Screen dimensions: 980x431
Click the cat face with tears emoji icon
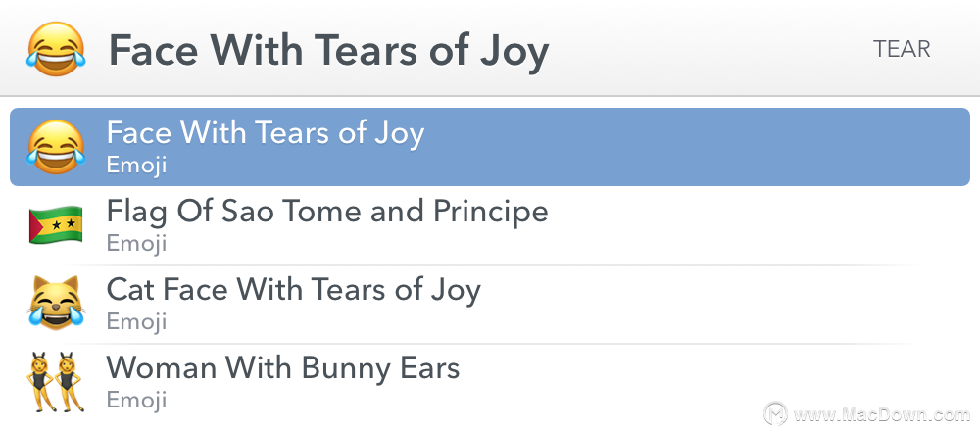pyautogui.click(x=56, y=303)
